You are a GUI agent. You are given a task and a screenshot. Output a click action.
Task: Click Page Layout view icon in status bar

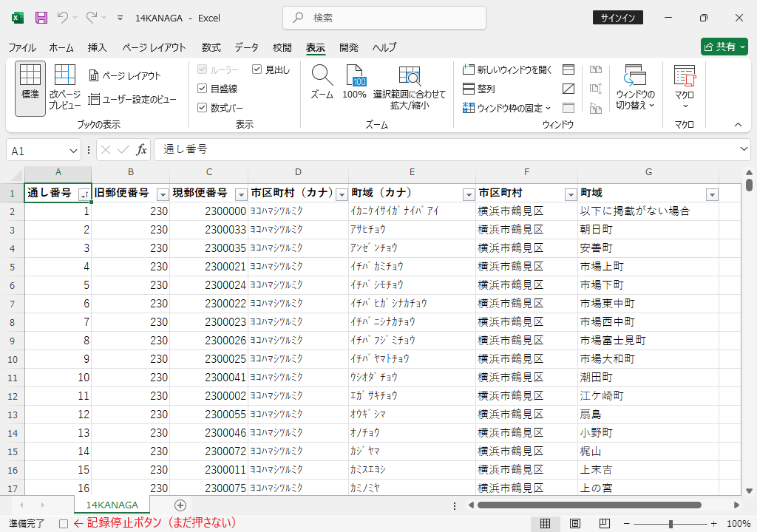pyautogui.click(x=575, y=524)
